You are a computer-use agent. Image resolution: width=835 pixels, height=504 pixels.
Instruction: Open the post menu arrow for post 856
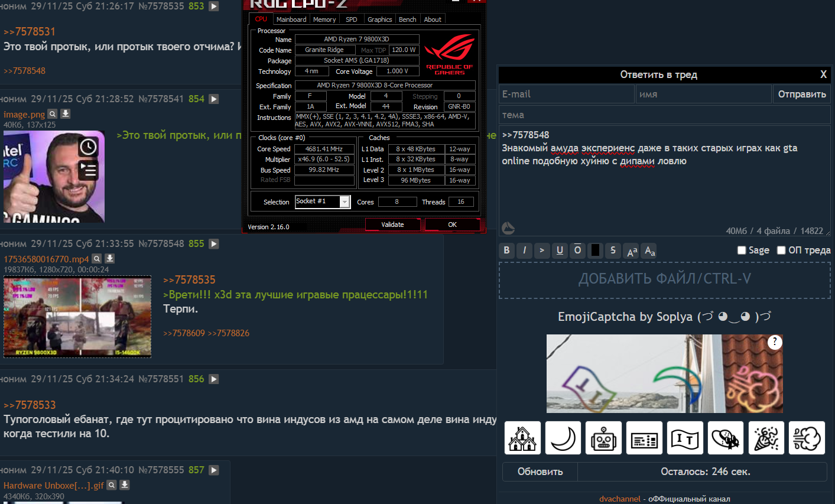pyautogui.click(x=214, y=379)
